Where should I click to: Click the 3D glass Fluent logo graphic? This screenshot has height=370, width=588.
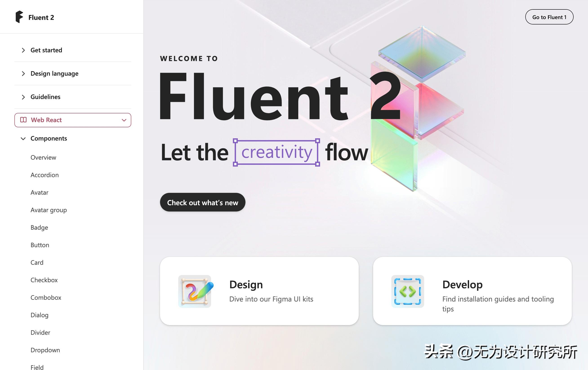pos(418,108)
